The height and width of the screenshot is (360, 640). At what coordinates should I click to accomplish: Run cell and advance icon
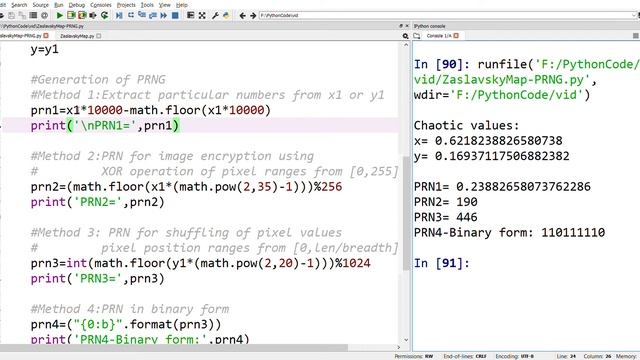tap(82, 16)
